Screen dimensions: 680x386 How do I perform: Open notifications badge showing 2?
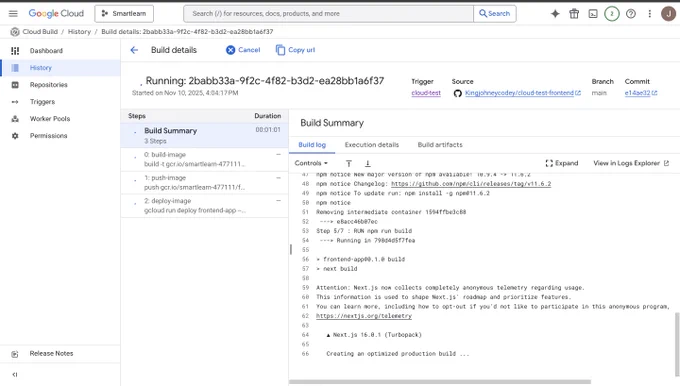pyautogui.click(x=612, y=13)
